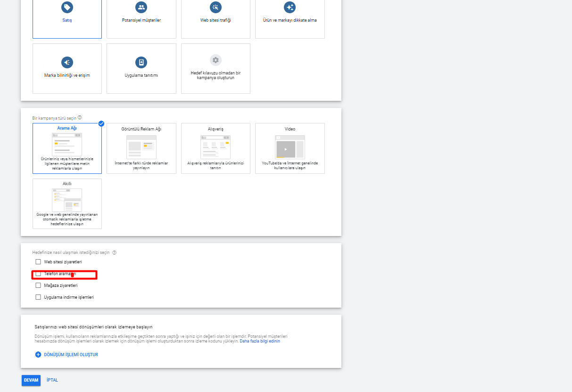Pick the Web sitesi trafiği cursor icon
This screenshot has height=392, width=572.
pos(216,7)
